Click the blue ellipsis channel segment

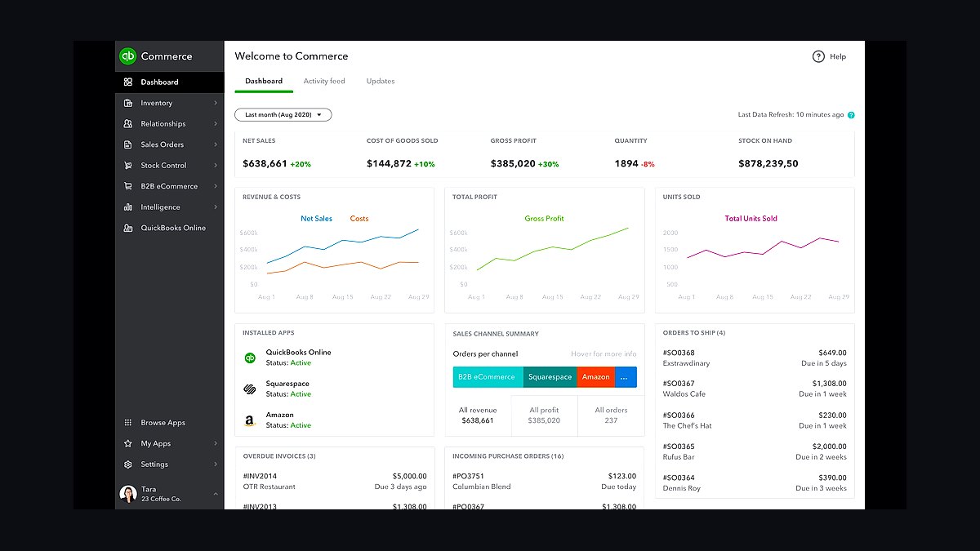[x=626, y=377]
